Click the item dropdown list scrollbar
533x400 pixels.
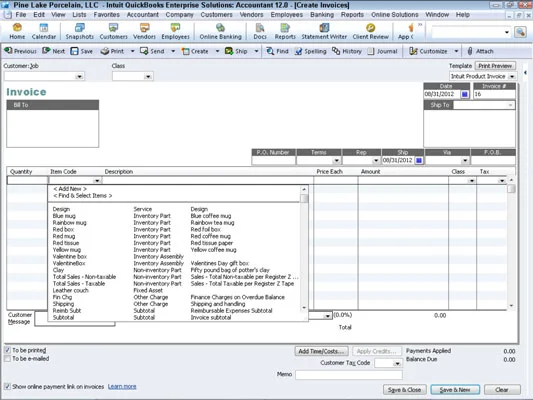point(304,248)
